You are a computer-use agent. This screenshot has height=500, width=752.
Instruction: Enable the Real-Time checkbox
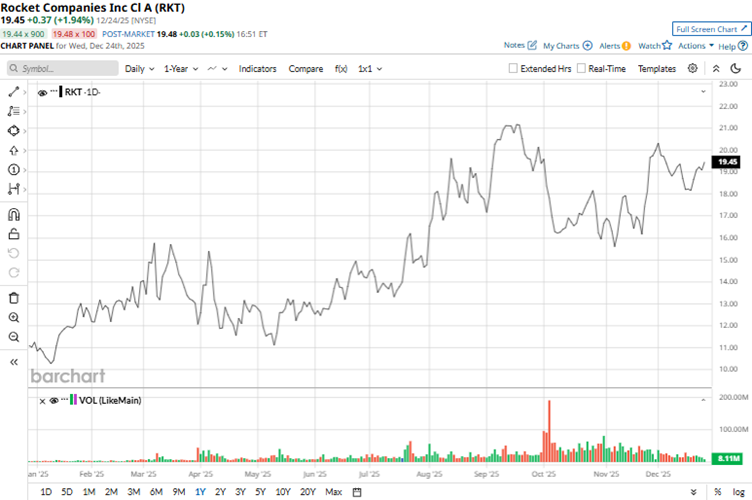(x=581, y=68)
